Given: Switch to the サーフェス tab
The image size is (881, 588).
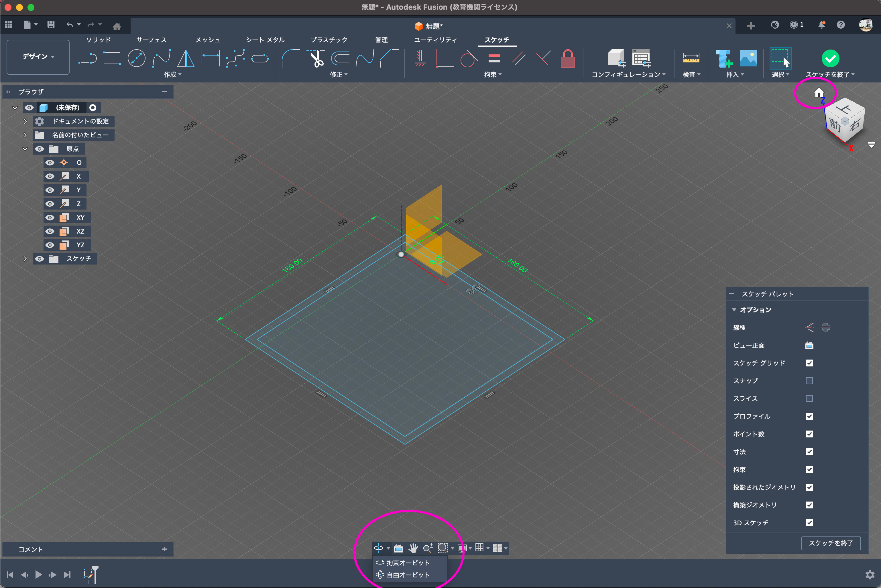Looking at the screenshot, I should click(x=151, y=40).
